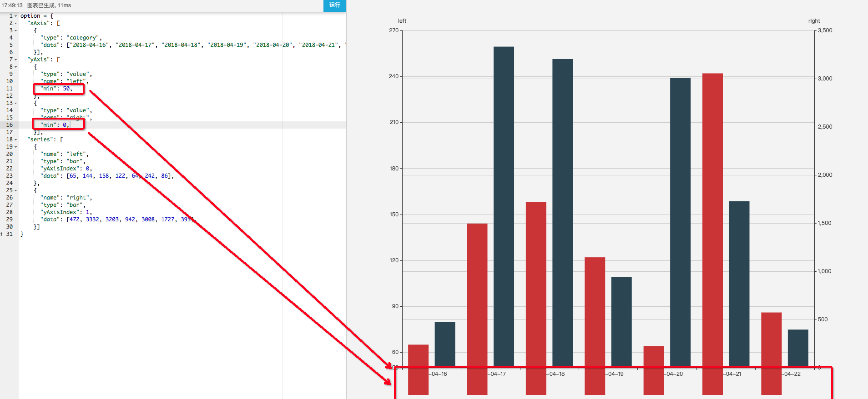
Task: Click the red left bar for 04-17
Action: click(477, 309)
